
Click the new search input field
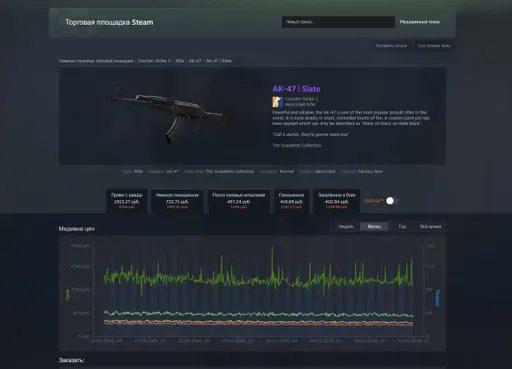(x=338, y=22)
